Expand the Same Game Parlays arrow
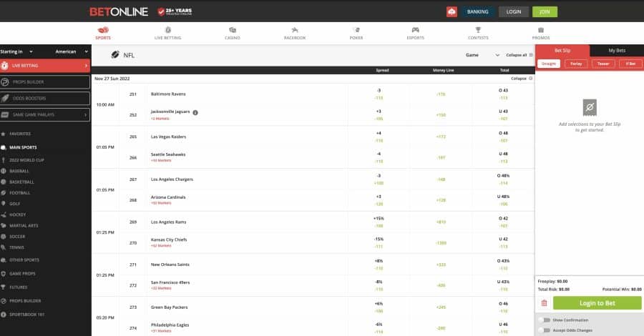Image resolution: width=644 pixels, height=336 pixels. [x=85, y=115]
